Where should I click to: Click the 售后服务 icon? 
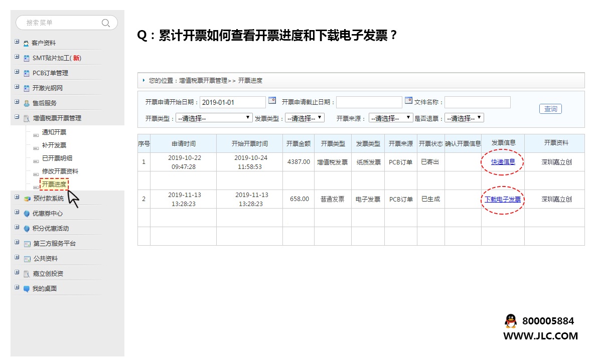coord(27,103)
